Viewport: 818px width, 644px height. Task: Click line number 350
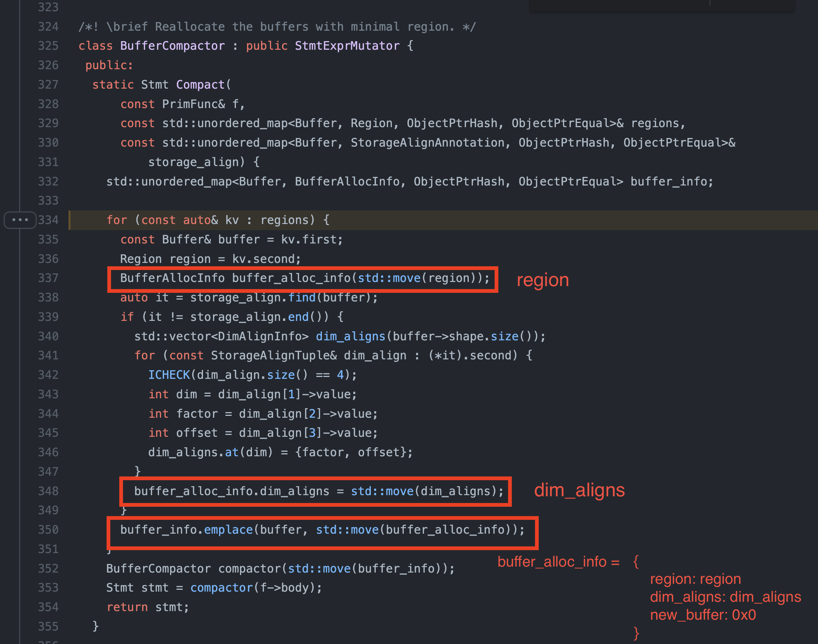coord(48,530)
